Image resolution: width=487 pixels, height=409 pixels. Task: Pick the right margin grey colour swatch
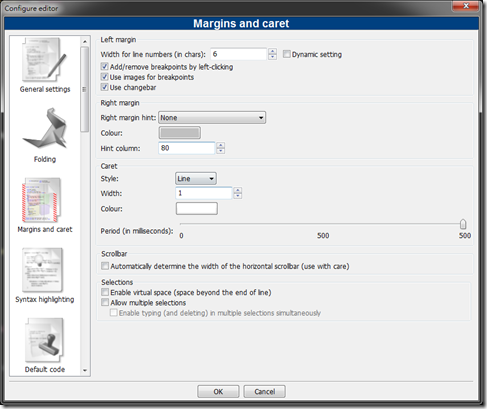180,133
